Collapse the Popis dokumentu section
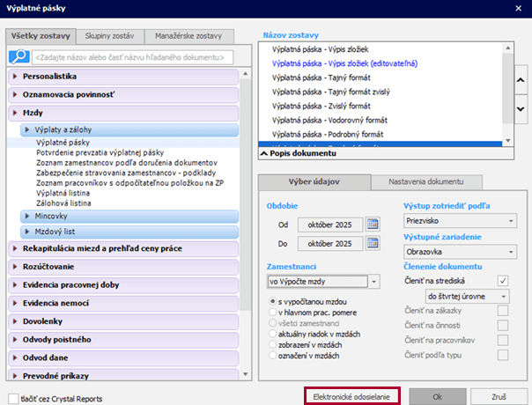 (x=264, y=153)
